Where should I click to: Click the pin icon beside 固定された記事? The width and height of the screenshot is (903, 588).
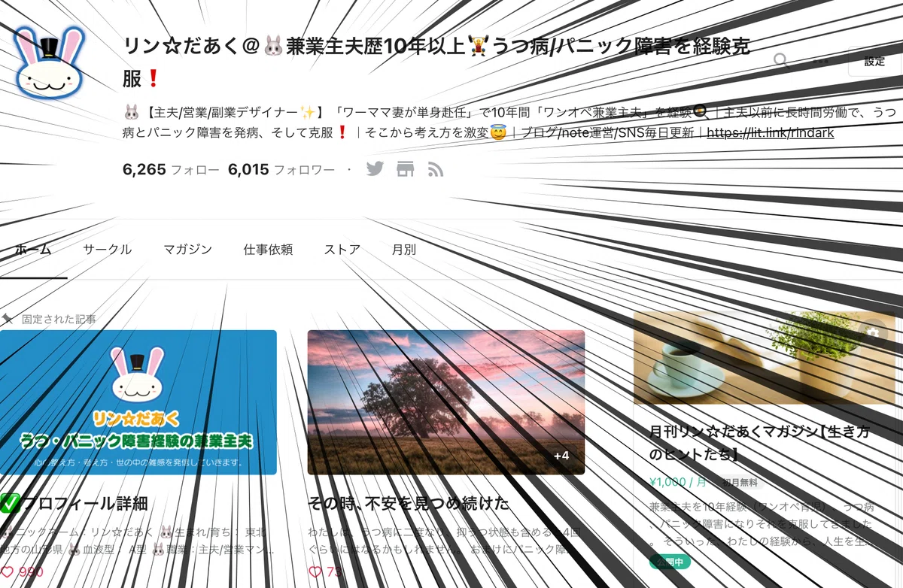(x=8, y=319)
